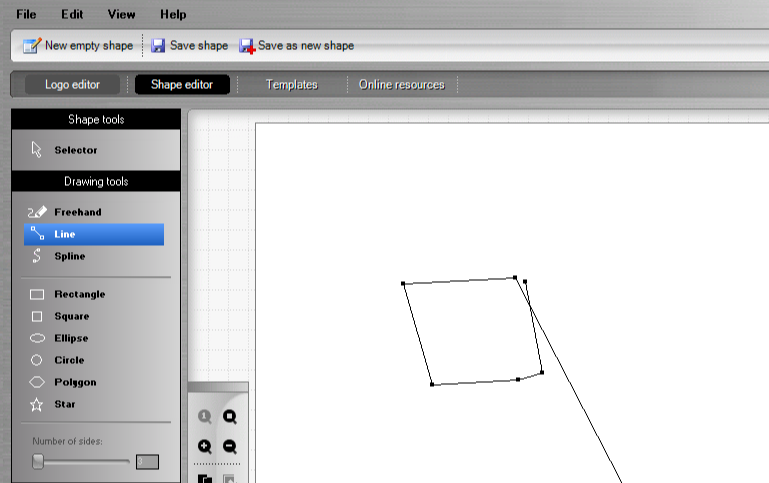Screen dimensions: 769x483
Task: Click the Save shape label
Action: coord(199,46)
